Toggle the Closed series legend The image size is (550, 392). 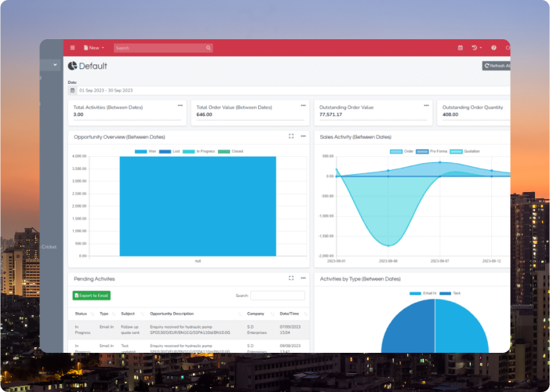point(231,151)
